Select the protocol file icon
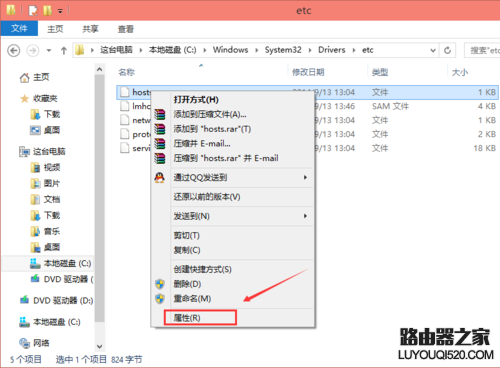Viewport: 500px width, 368px height. (125, 134)
